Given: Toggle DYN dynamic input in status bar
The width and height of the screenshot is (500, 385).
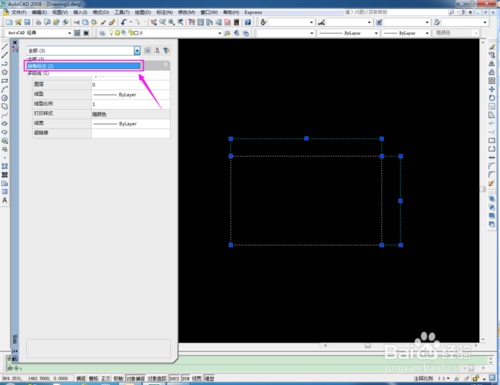Looking at the screenshot, I should pos(186,378).
